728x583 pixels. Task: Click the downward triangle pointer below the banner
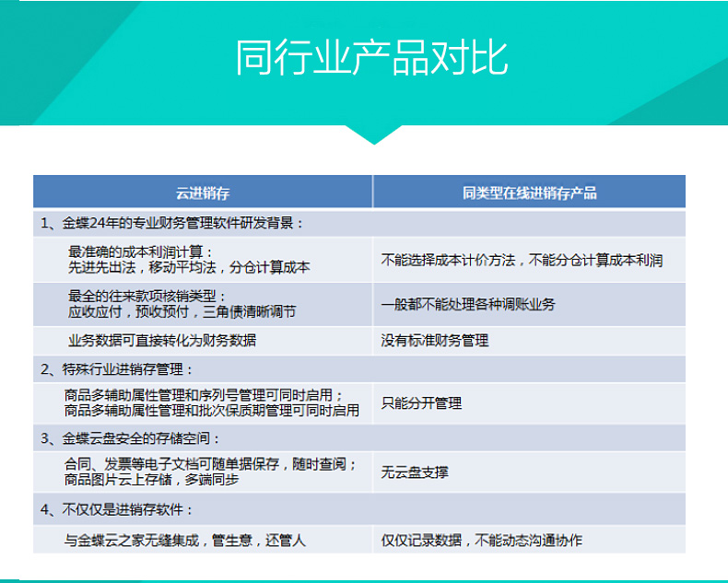(372, 134)
